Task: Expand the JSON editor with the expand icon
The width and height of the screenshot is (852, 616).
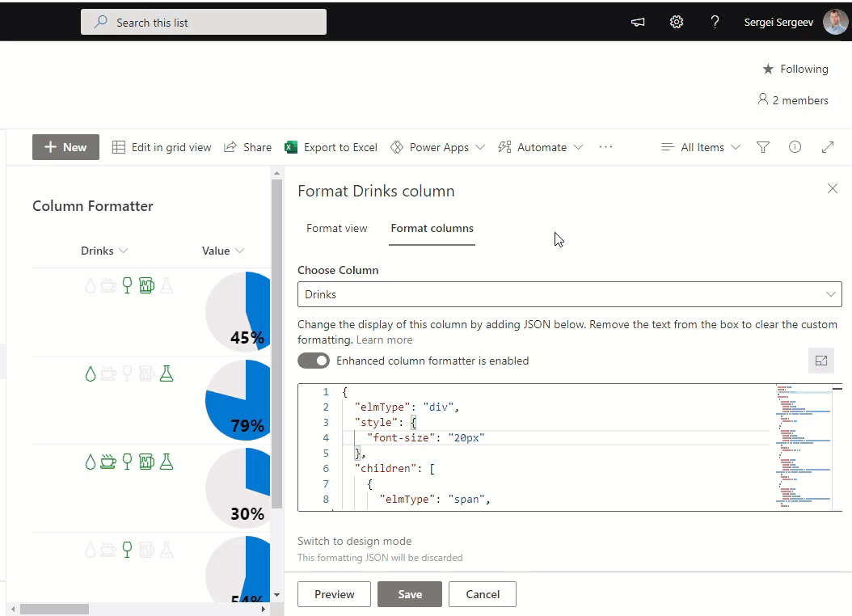Action: tap(820, 361)
